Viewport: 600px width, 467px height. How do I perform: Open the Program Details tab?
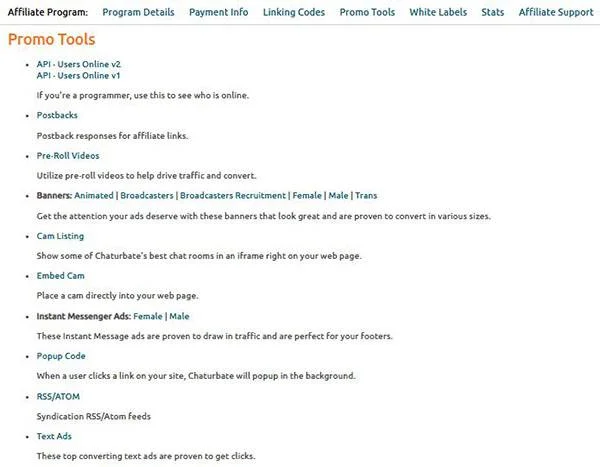coord(138,12)
